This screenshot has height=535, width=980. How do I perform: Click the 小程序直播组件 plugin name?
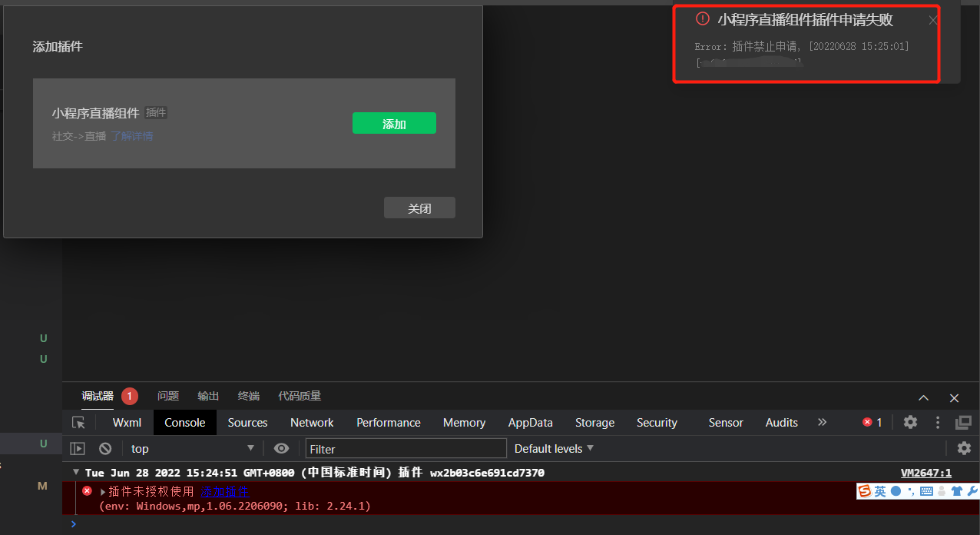click(95, 113)
